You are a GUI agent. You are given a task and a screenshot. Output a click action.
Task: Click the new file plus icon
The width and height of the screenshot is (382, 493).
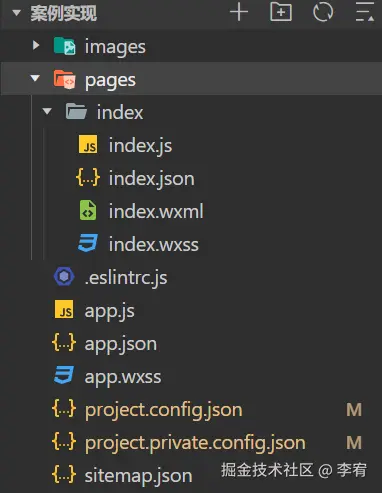pyautogui.click(x=239, y=12)
